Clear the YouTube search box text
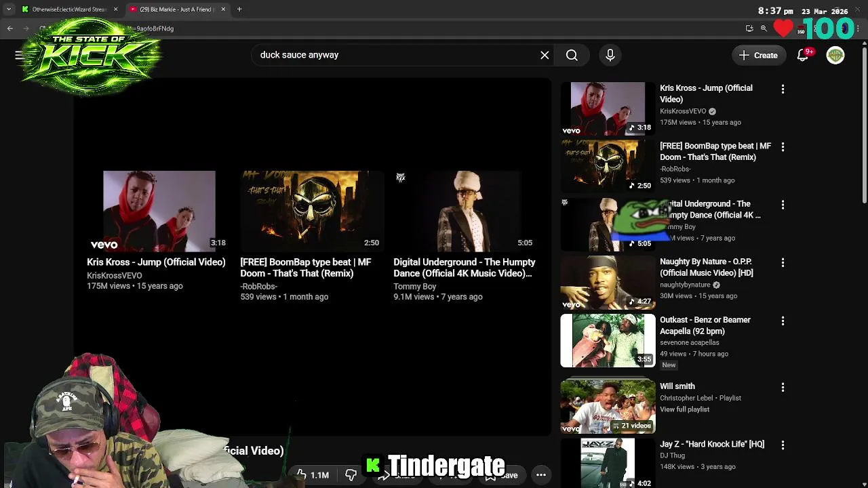 (545, 55)
